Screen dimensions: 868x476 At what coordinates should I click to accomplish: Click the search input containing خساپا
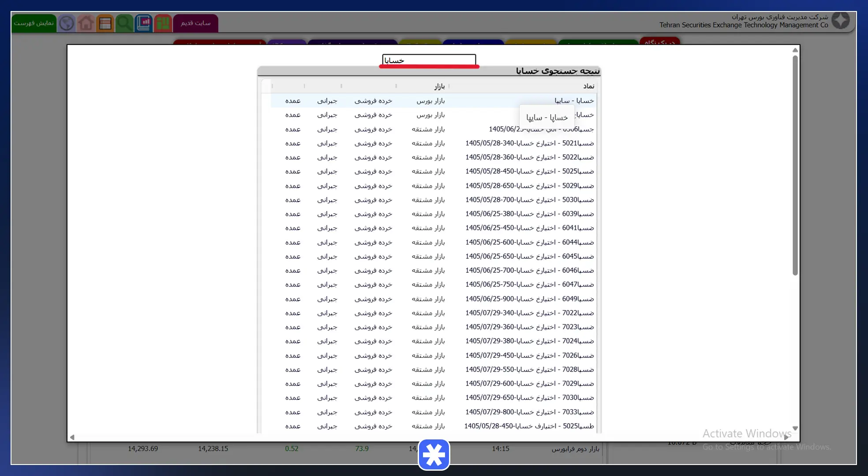click(429, 60)
